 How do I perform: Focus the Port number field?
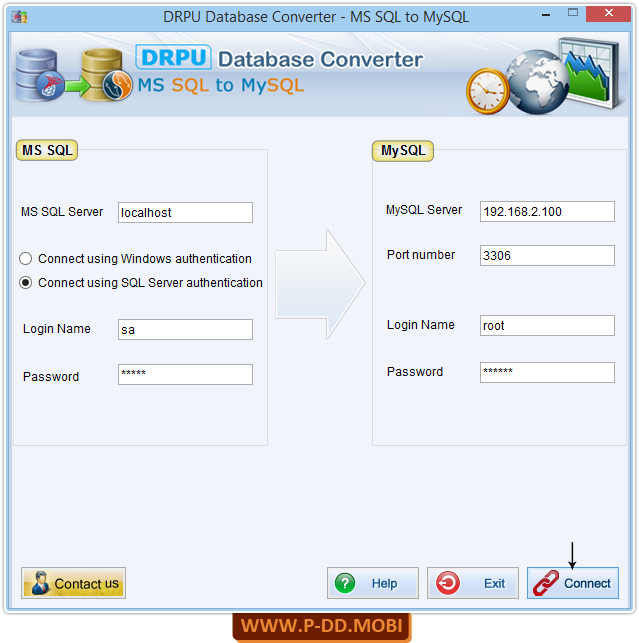point(547,255)
